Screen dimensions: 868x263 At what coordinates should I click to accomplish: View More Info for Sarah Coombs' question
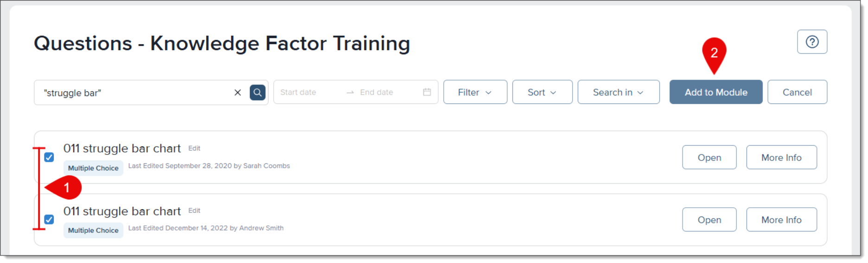coord(781,158)
